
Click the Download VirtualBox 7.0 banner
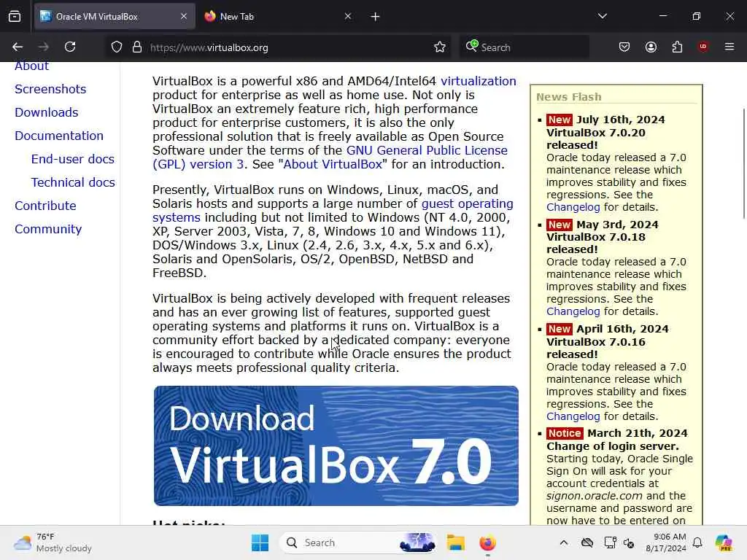[x=336, y=446]
